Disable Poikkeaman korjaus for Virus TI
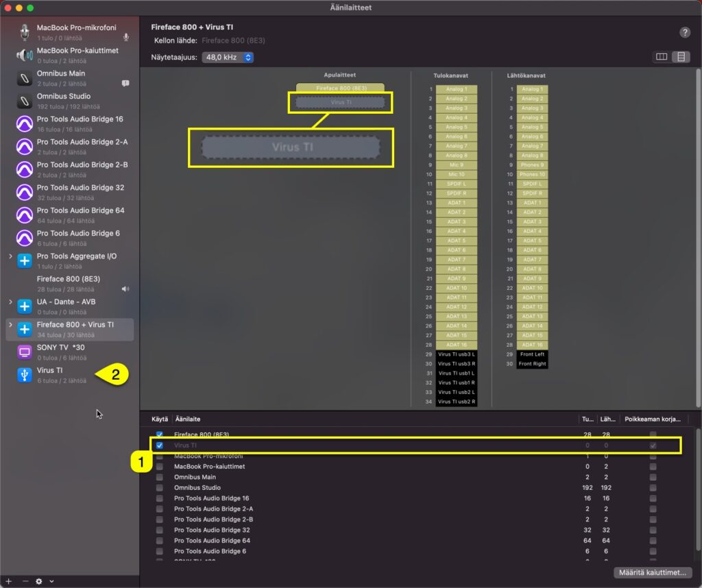The width and height of the screenshot is (702, 588). tap(653, 445)
